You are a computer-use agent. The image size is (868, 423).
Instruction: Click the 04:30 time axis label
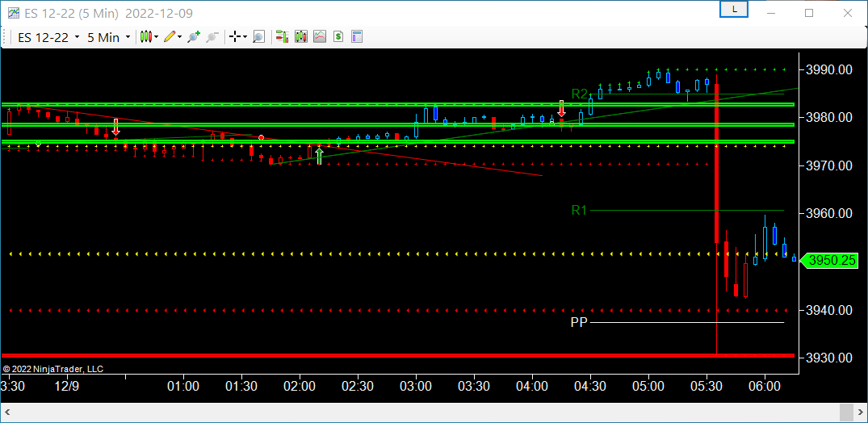[590, 385]
